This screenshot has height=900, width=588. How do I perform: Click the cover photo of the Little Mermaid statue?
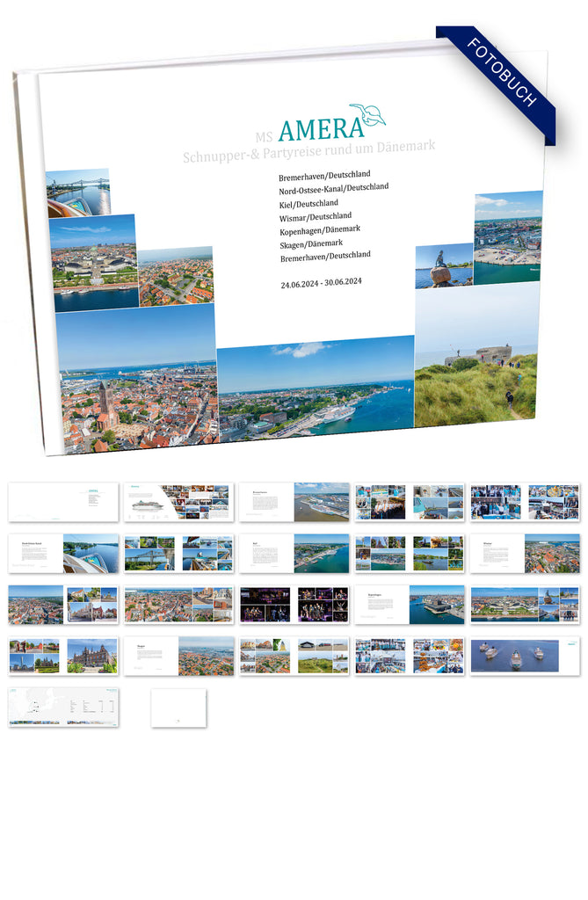[x=444, y=265]
